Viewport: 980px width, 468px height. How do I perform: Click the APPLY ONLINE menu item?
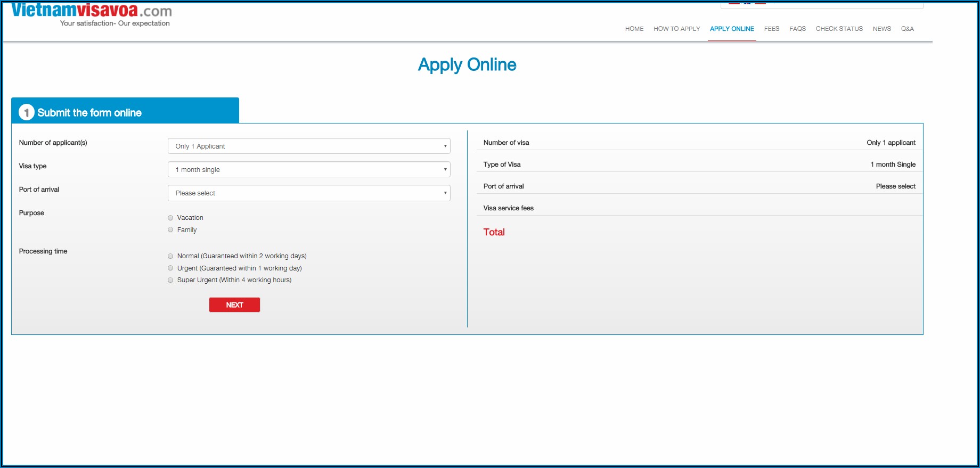tap(732, 29)
